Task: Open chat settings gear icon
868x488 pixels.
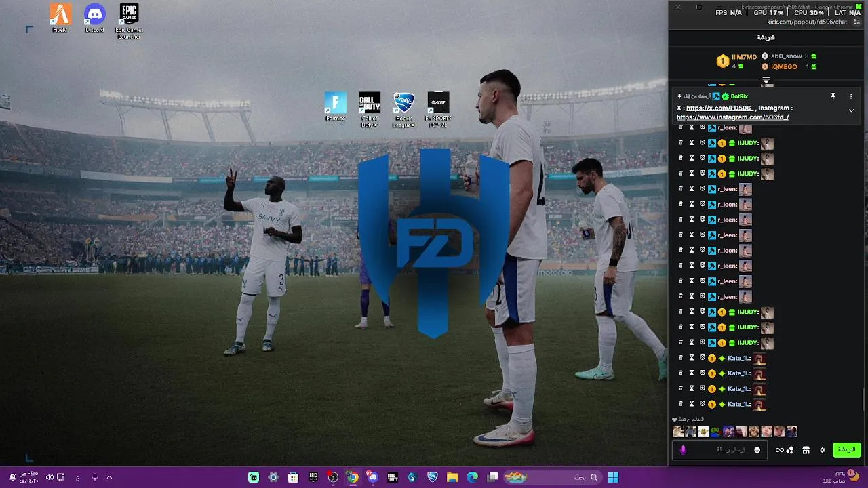Action: [x=823, y=450]
